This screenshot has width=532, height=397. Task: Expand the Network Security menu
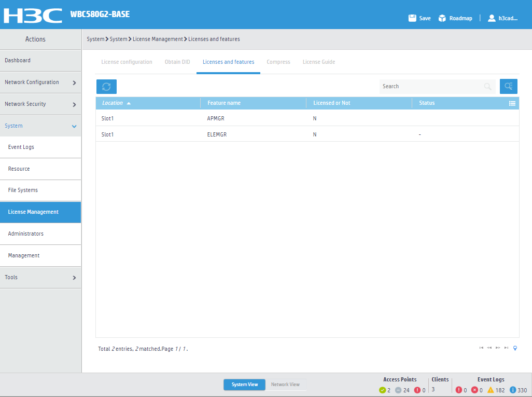(40, 104)
